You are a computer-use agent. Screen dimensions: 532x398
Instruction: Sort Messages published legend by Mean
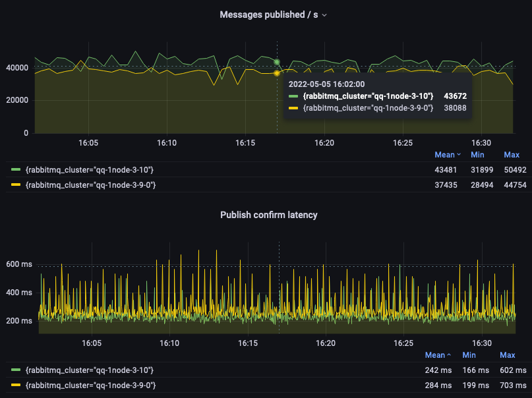tap(448, 155)
